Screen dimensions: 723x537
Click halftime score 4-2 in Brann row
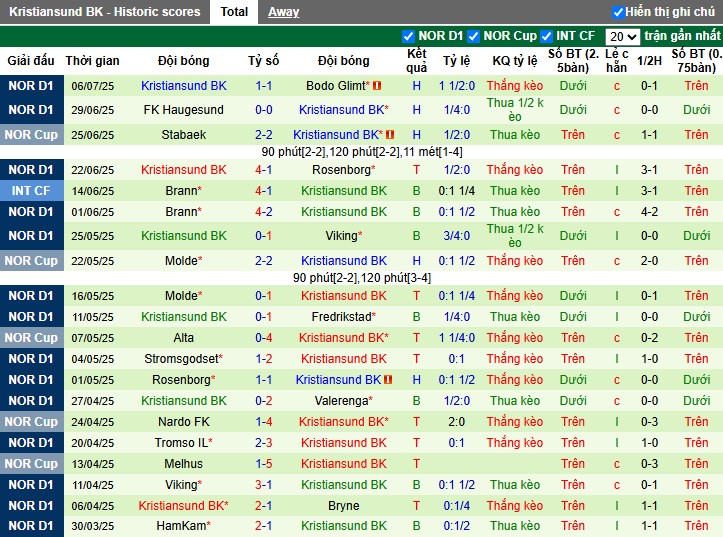[x=649, y=212]
